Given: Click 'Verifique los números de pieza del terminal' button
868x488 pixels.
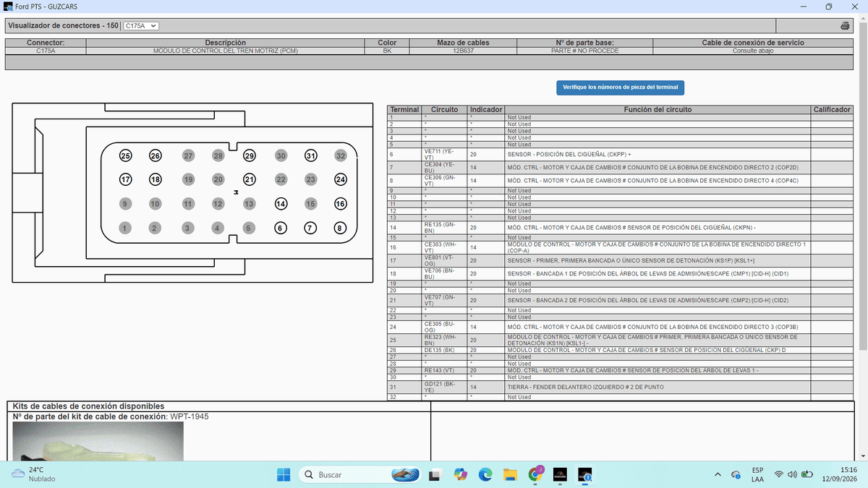Looking at the screenshot, I should point(621,87).
